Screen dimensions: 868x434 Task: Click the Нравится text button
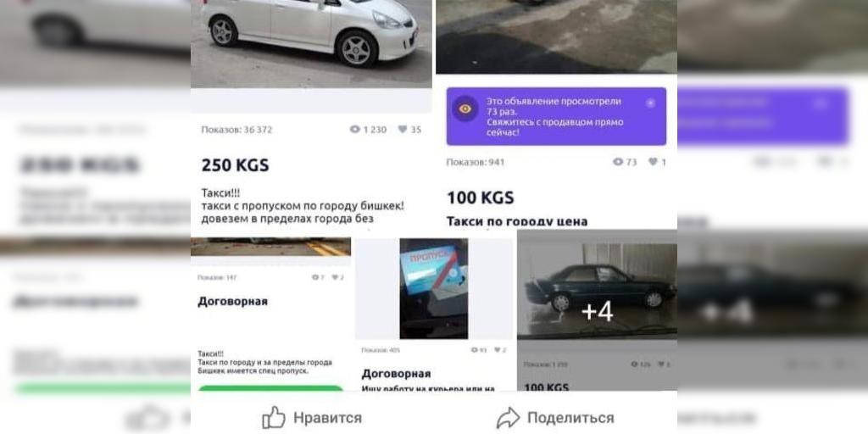[328, 418]
